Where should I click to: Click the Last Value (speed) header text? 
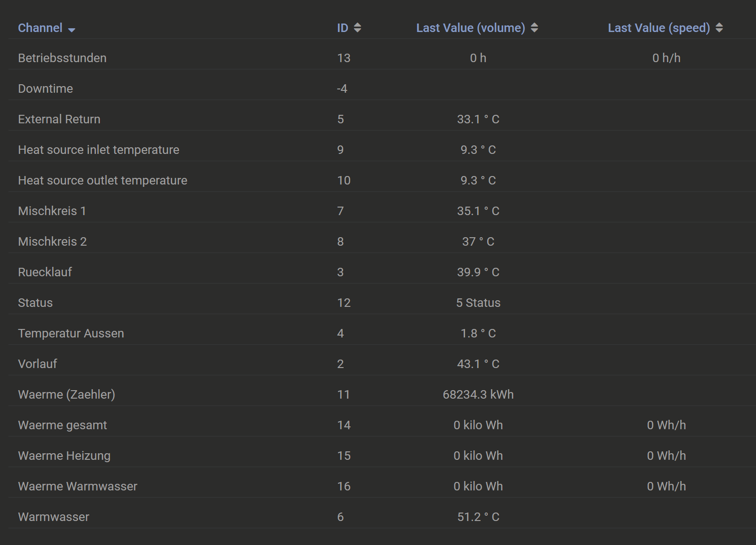[x=659, y=28]
